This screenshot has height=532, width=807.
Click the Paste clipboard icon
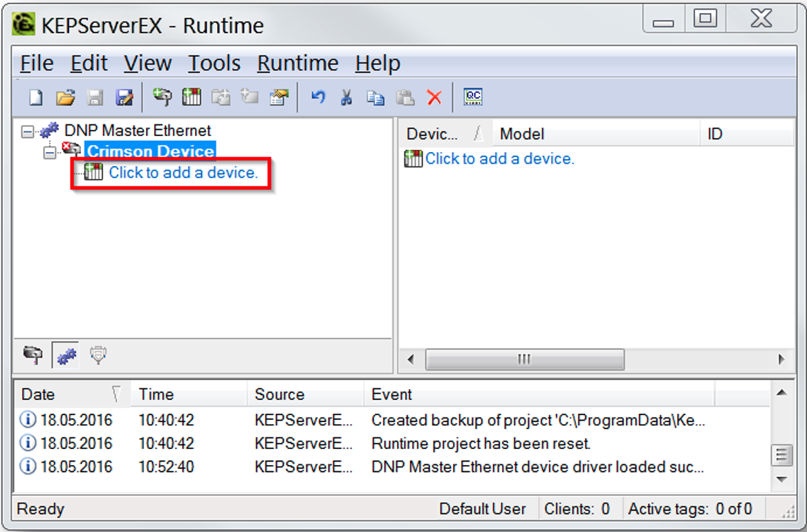(405, 97)
